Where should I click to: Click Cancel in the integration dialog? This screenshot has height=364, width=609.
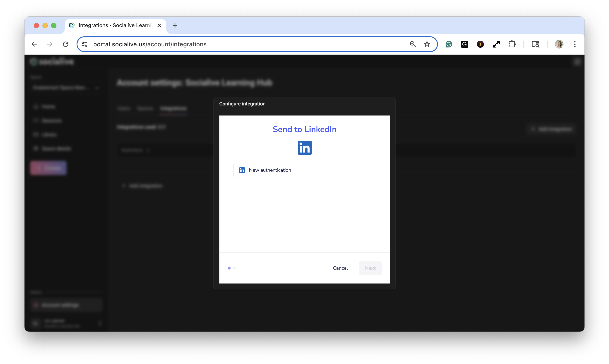[x=340, y=268]
